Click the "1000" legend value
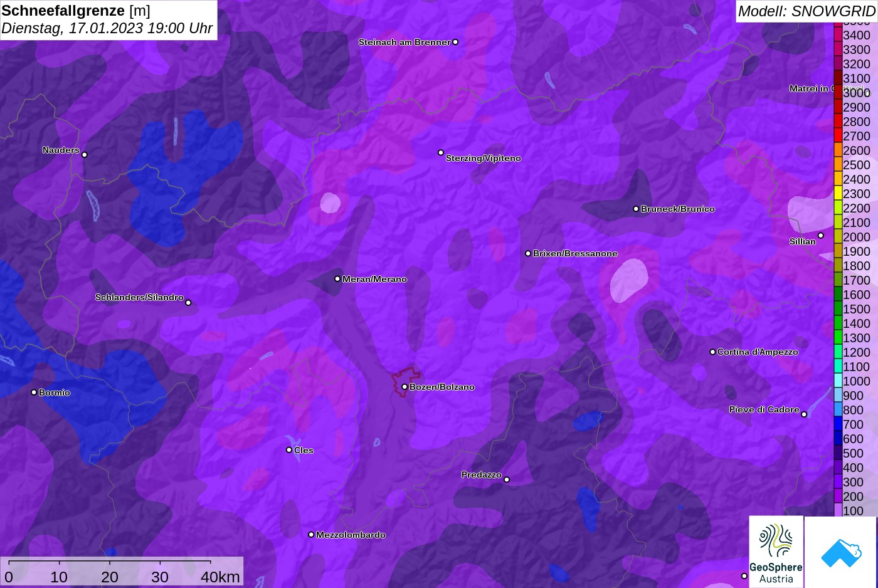The height and width of the screenshot is (588, 878). pos(857,381)
